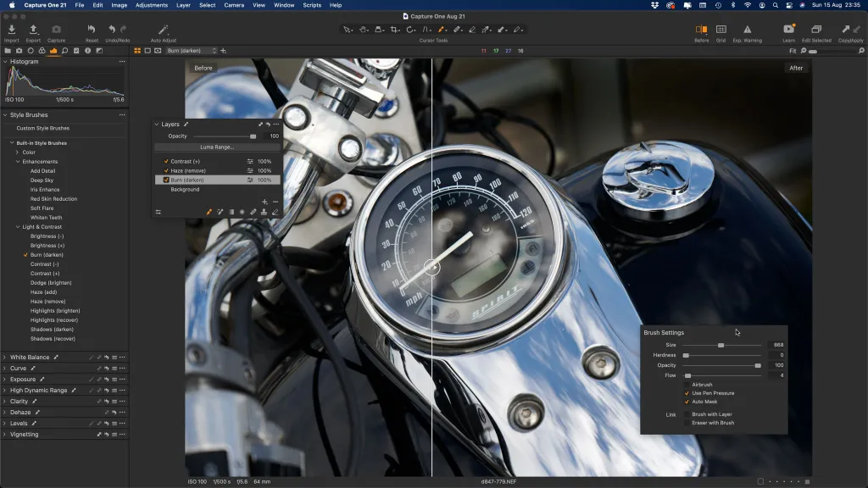Open the Color circles tool tab
The image size is (868, 488).
click(42, 50)
